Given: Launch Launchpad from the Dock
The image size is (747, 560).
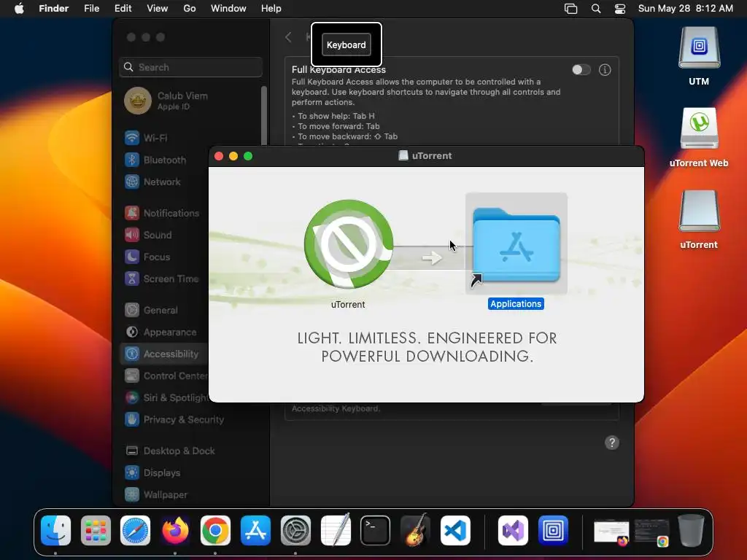Looking at the screenshot, I should [96, 530].
